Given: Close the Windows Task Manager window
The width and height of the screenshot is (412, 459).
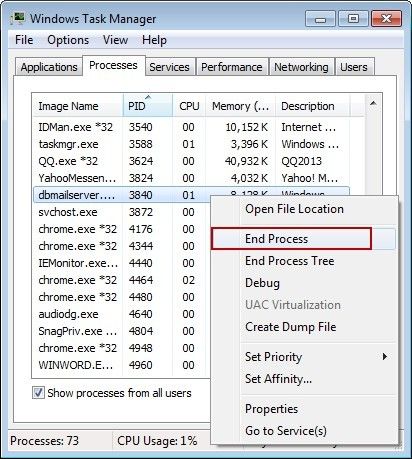Looking at the screenshot, I should click(x=386, y=19).
